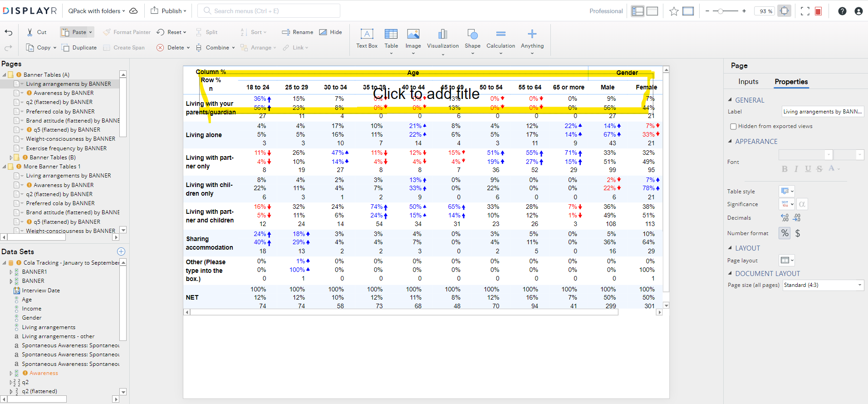Click 'Click to add title' placeholder
This screenshot has height=404, width=868.
(x=426, y=94)
